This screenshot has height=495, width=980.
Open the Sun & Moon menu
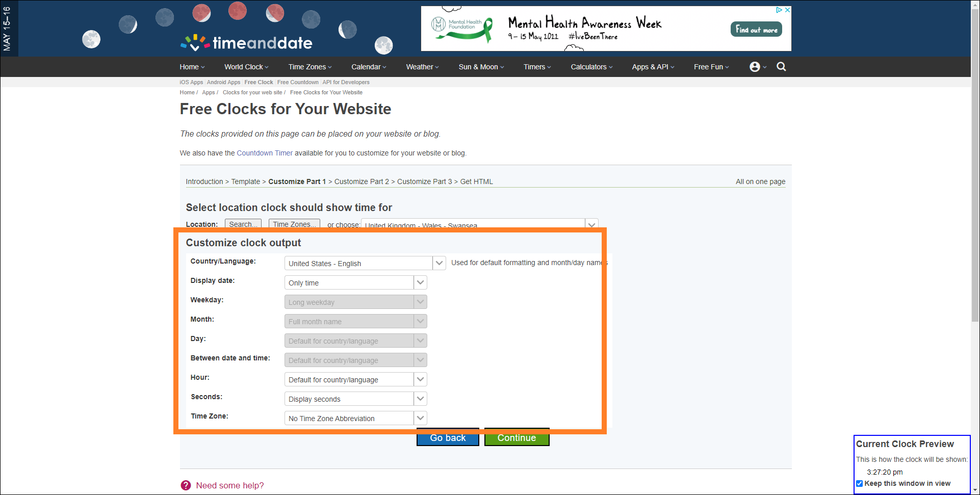click(481, 67)
